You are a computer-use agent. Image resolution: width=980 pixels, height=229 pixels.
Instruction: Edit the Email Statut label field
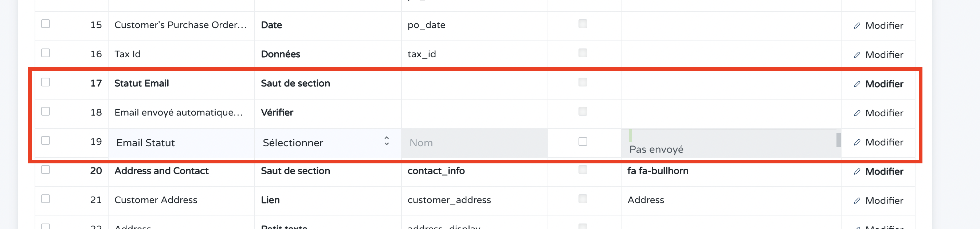[x=181, y=143]
